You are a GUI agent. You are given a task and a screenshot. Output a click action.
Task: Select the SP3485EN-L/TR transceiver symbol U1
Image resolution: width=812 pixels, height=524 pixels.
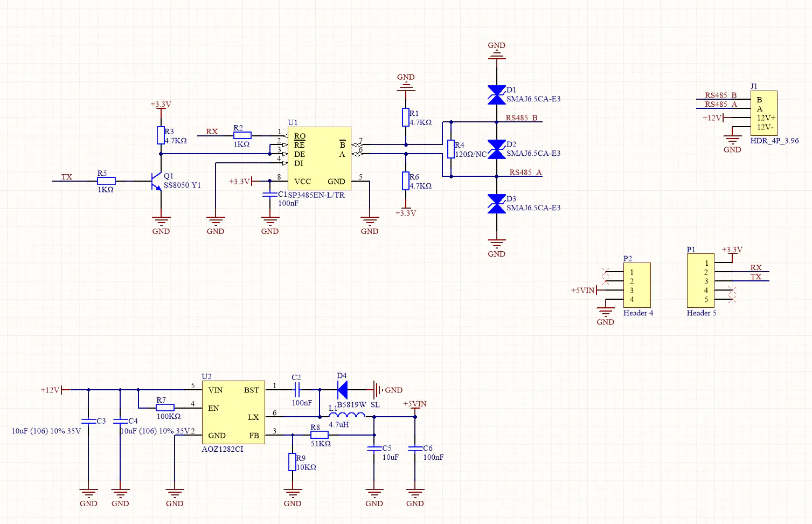[319, 158]
